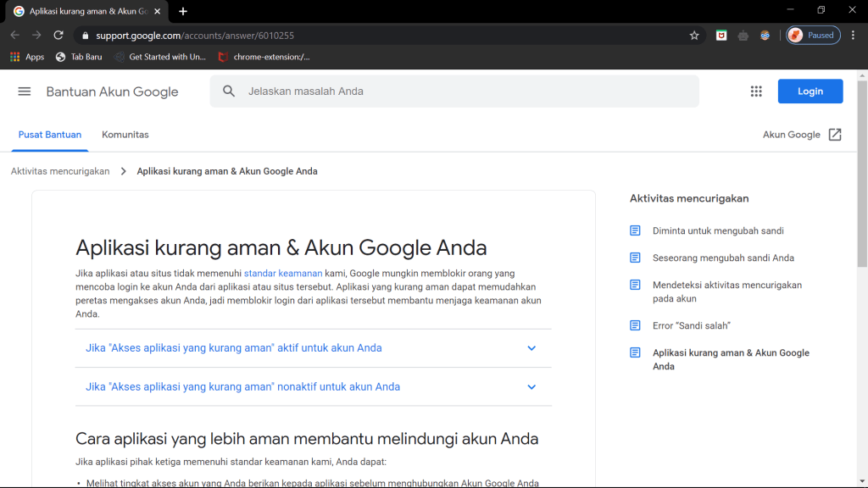The width and height of the screenshot is (868, 488).
Task: Reload the page using refresh icon
Action: pyautogui.click(x=58, y=36)
